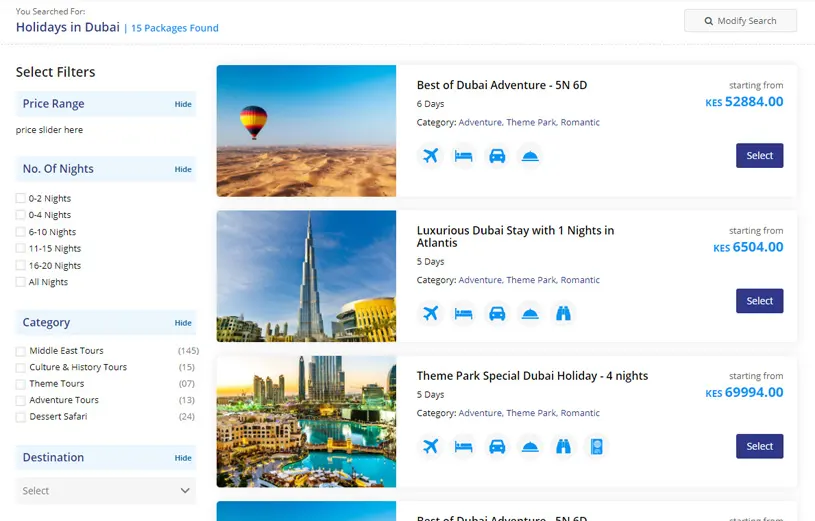Click Category line on Best of Dubai Adventure

click(508, 122)
